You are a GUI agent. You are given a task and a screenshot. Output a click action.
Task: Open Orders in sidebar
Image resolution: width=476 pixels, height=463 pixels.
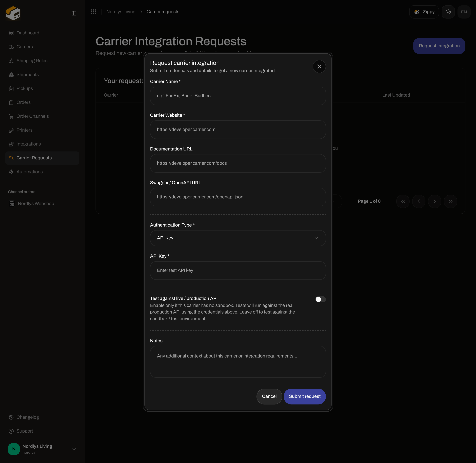pos(42,102)
